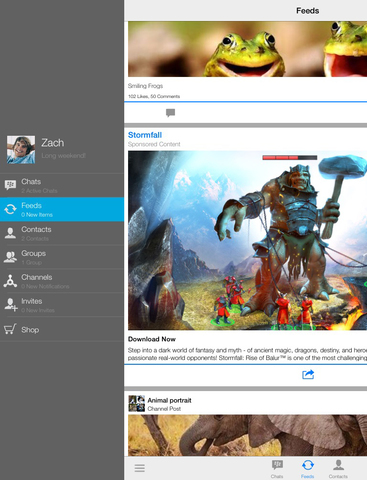
Task: Open Channels in the side menu
Action: coord(62,281)
